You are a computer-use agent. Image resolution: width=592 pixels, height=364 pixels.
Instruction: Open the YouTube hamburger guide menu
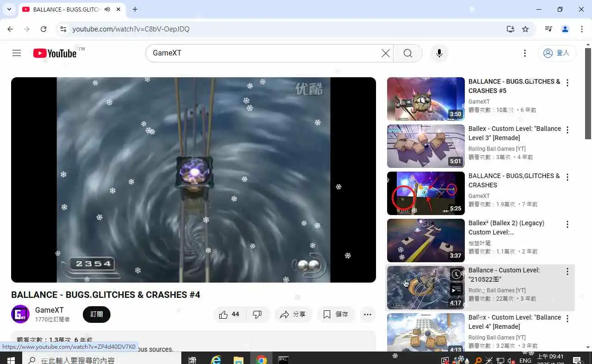coord(17,53)
